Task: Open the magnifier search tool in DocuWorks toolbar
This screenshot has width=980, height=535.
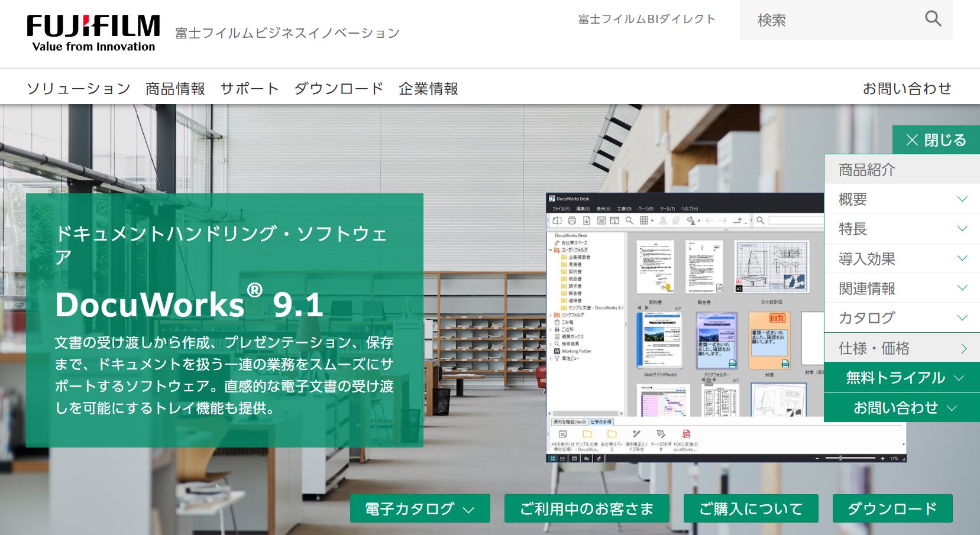Action: click(629, 221)
